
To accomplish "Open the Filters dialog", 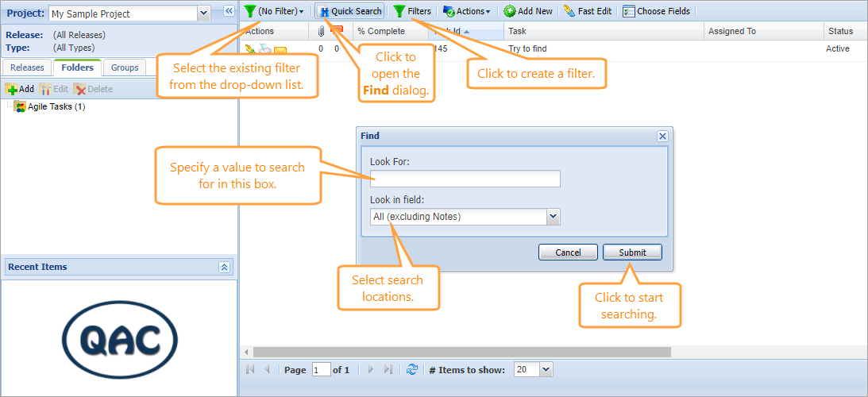I will pyautogui.click(x=412, y=11).
